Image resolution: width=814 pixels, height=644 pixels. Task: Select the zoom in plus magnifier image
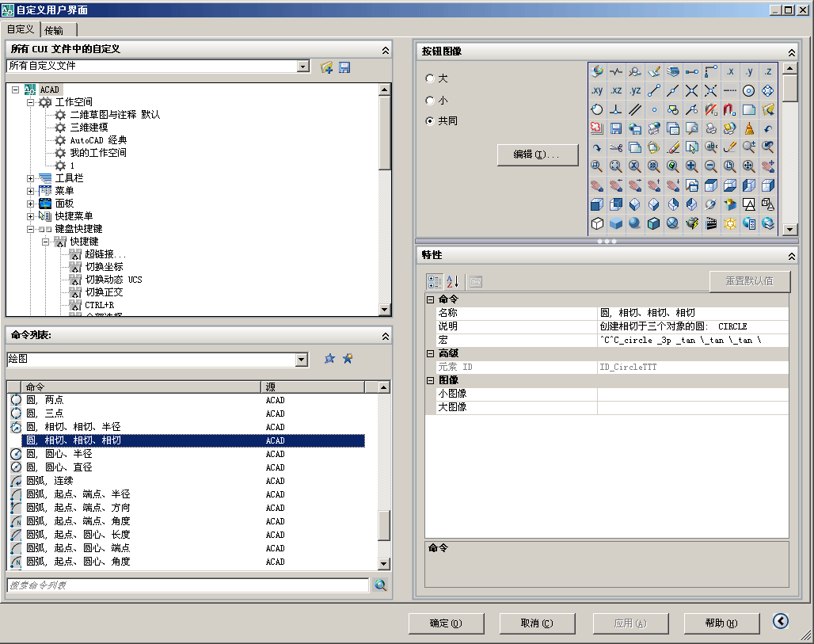click(691, 166)
